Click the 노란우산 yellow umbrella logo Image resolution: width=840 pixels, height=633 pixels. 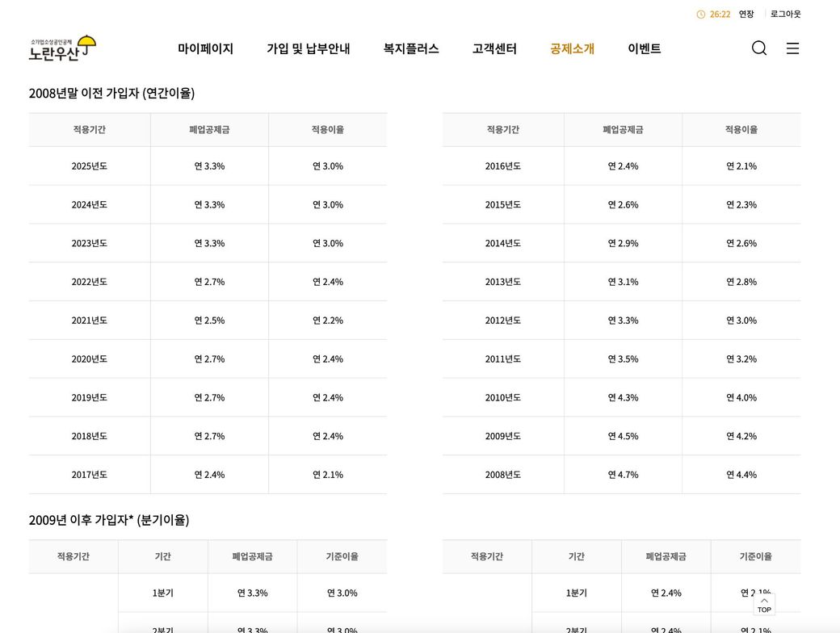coord(62,48)
